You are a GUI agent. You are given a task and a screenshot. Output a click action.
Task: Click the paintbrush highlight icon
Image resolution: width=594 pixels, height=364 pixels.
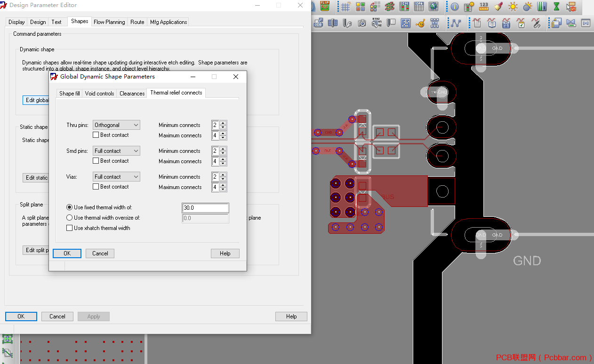[498, 7]
